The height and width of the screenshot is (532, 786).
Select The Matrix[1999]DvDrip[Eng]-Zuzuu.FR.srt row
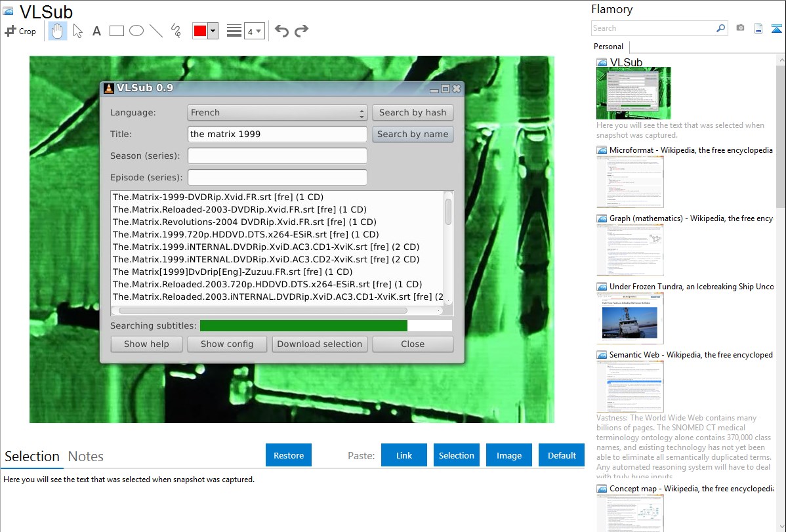(232, 272)
